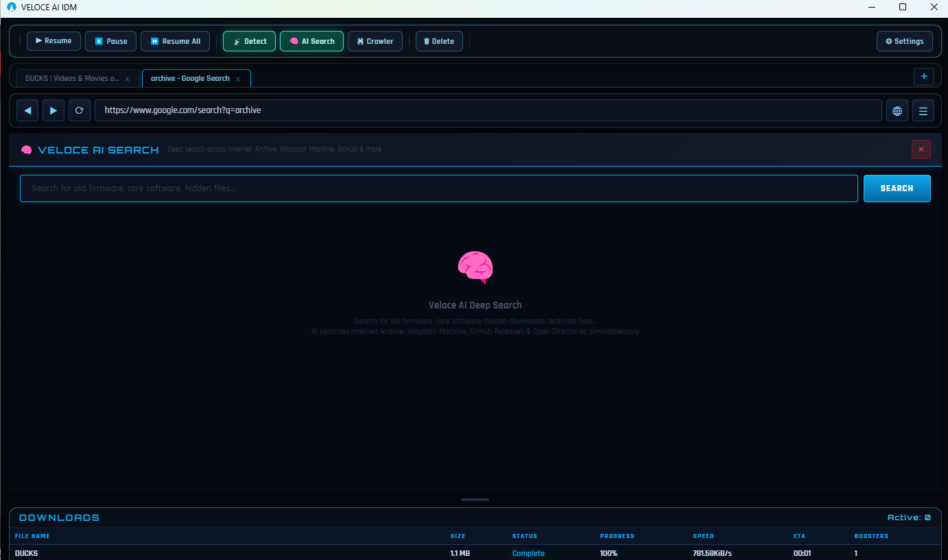Click the SPEED column header
Viewport: 948px width, 560px height.
pos(703,536)
